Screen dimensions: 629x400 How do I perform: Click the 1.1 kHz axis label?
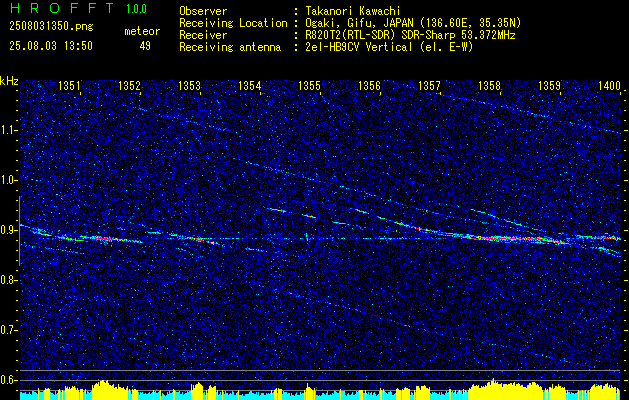(x=8, y=130)
